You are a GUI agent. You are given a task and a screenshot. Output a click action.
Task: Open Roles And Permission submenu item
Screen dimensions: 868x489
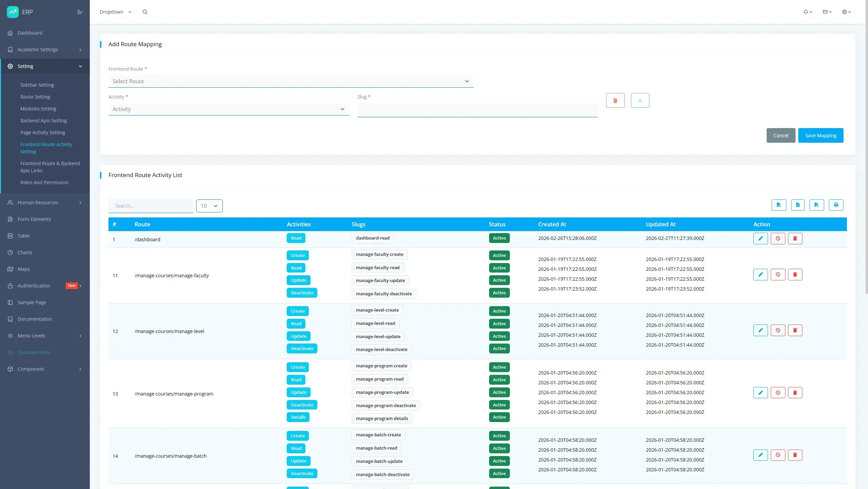[x=44, y=182]
